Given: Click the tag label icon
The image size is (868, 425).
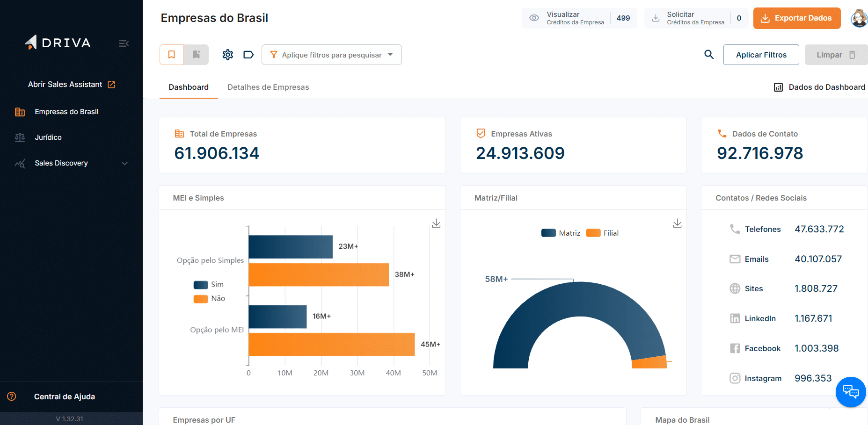Looking at the screenshot, I should point(248,55).
